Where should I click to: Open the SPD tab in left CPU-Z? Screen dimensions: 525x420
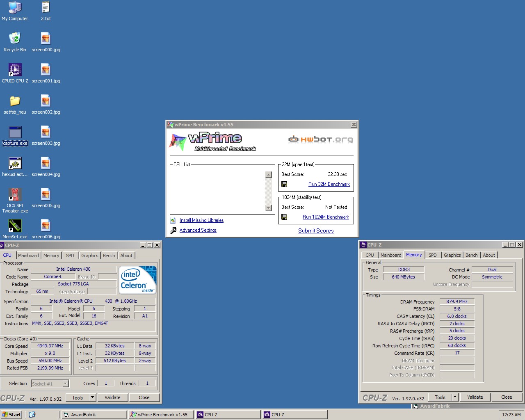pos(70,255)
